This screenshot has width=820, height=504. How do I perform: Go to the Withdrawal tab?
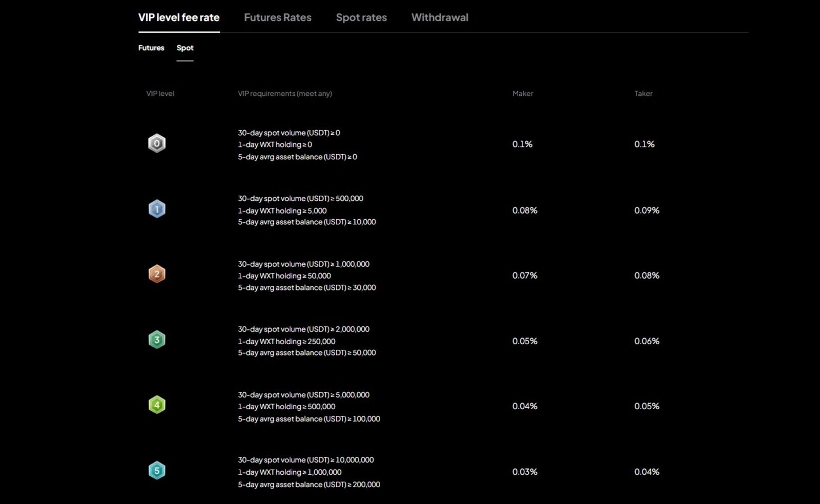440,17
